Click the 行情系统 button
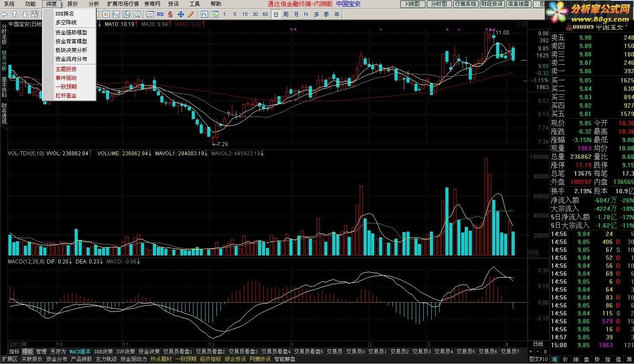Image resolution: width=634 pixels, height=364 pixels. click(466, 4)
